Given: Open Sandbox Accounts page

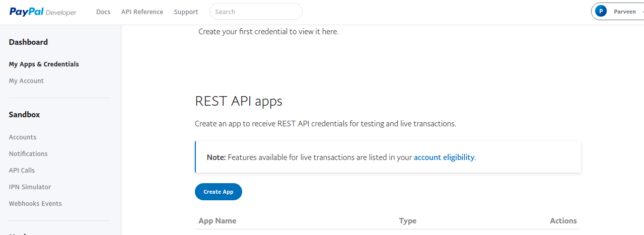Looking at the screenshot, I should (23, 137).
